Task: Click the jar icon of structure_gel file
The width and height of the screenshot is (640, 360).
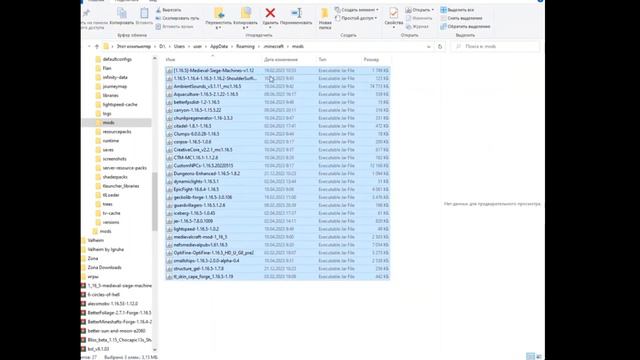Action: [169, 269]
